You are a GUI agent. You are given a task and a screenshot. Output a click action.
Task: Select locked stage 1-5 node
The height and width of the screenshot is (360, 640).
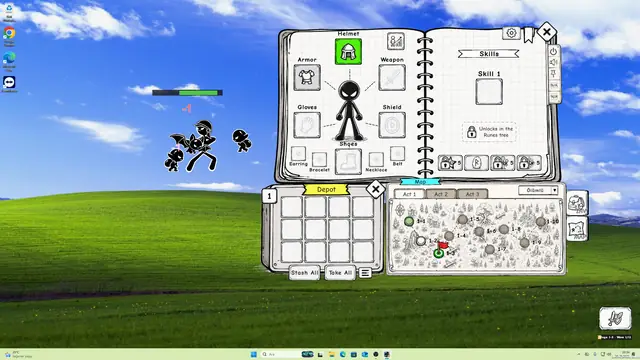click(x=462, y=220)
